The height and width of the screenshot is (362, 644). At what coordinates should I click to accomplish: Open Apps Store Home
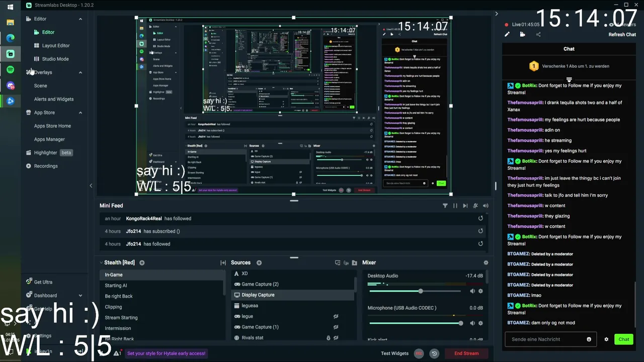(x=52, y=126)
